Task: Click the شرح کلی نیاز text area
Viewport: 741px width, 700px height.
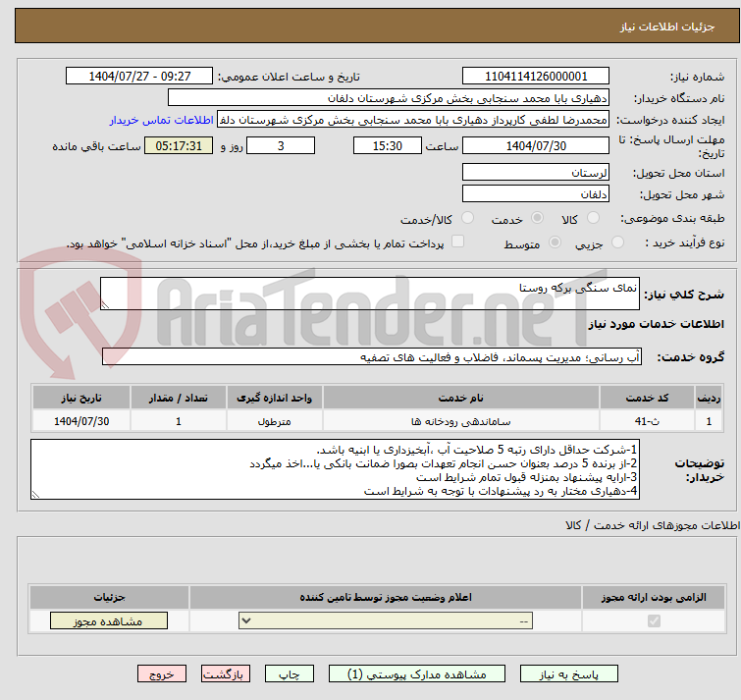Action: [370, 294]
